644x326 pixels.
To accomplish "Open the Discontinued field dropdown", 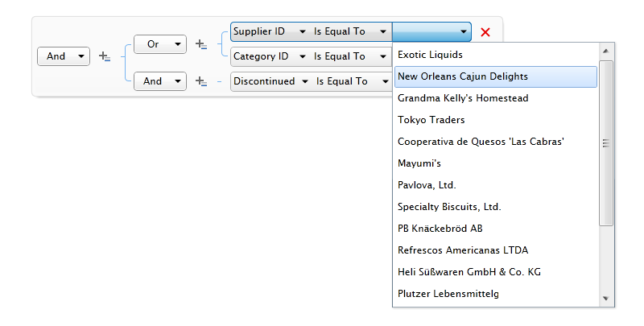I will pyautogui.click(x=271, y=81).
